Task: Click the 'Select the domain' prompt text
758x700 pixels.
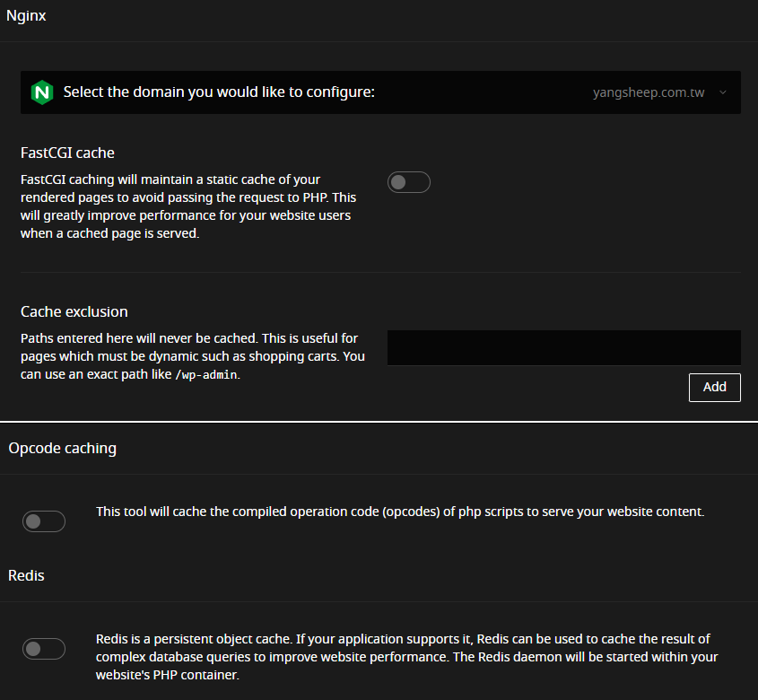Action: tap(218, 92)
